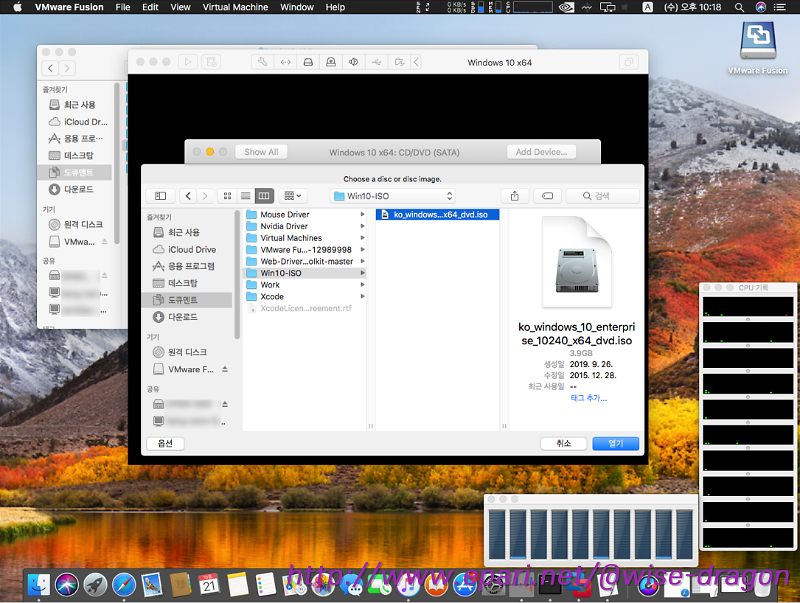Screen dimensions: 800x603
Task: Click the sound card icon in the VM toolbar
Action: pos(354,62)
